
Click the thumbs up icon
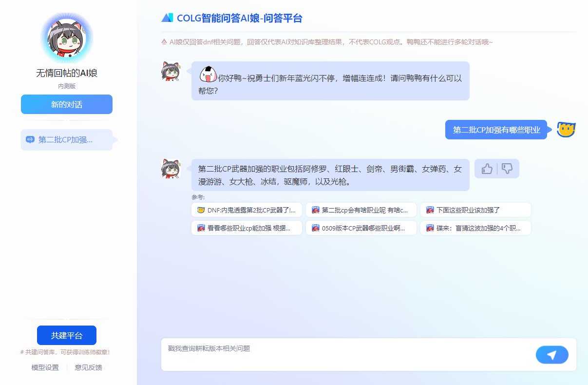coord(487,169)
